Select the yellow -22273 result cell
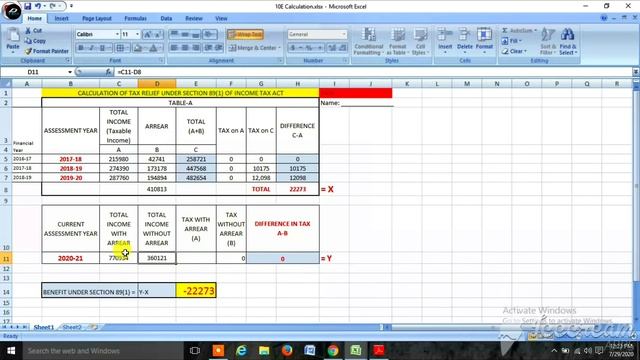This screenshot has height=360, width=640. point(196,290)
